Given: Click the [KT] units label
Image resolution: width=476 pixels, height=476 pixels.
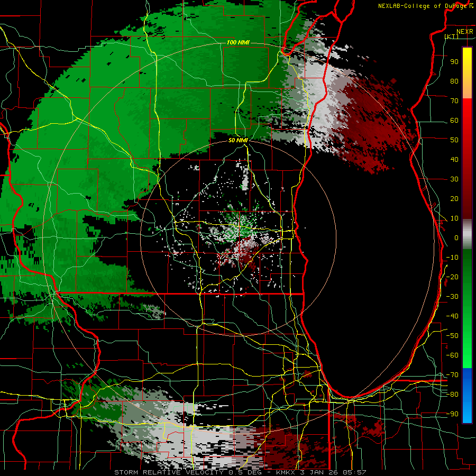Looking at the screenshot, I should pos(452,36).
